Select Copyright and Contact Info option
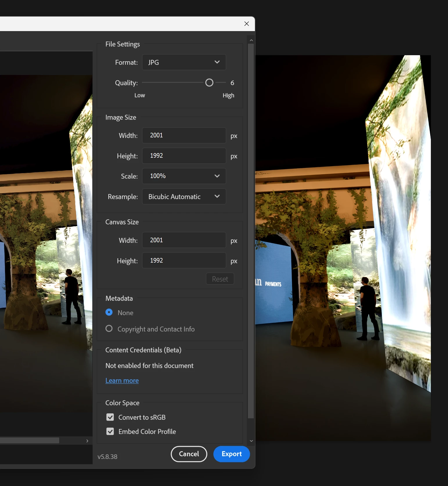Screen dimensions: 448x486 (x=109, y=329)
